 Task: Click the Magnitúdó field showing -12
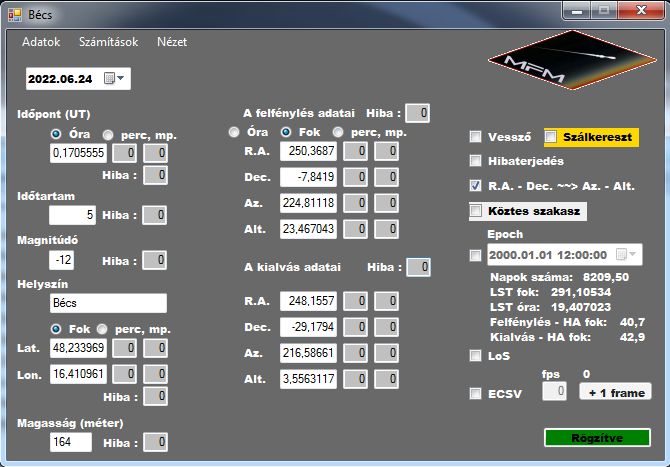point(62,260)
